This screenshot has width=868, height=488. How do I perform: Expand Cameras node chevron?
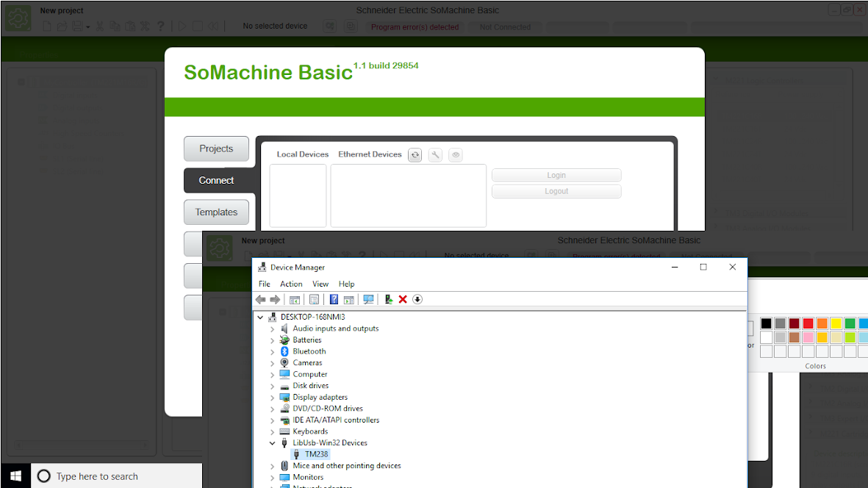pyautogui.click(x=273, y=363)
